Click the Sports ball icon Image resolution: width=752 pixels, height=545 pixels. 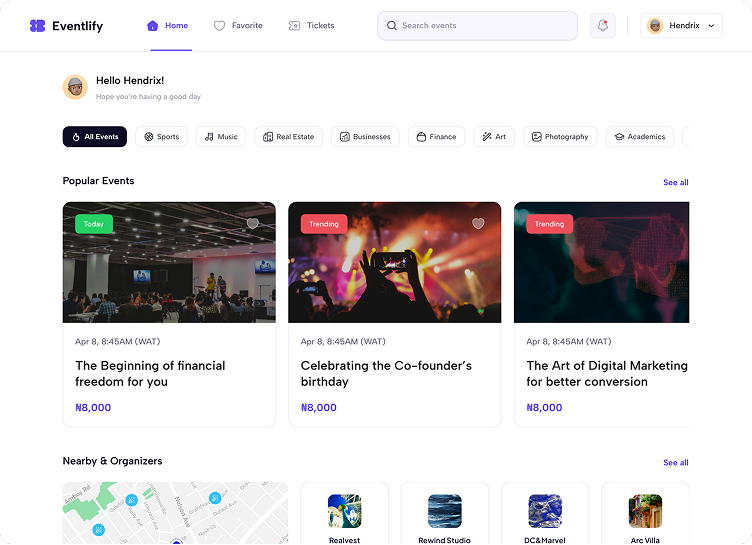point(149,137)
